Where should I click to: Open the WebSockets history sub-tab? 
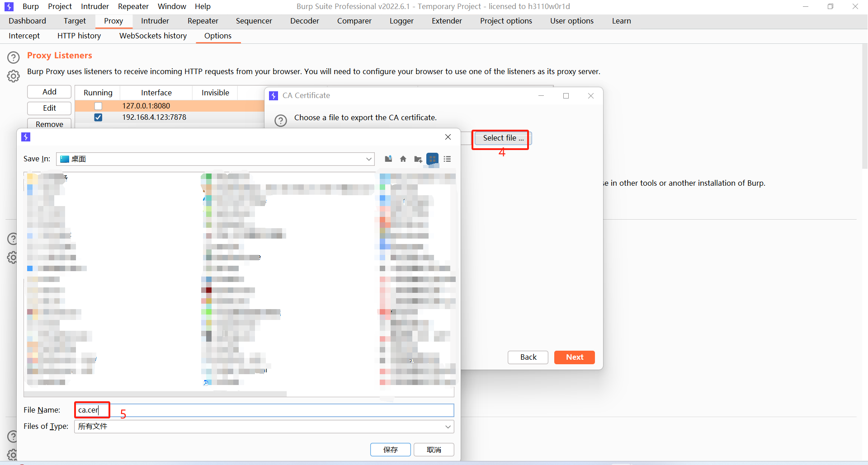pos(153,36)
